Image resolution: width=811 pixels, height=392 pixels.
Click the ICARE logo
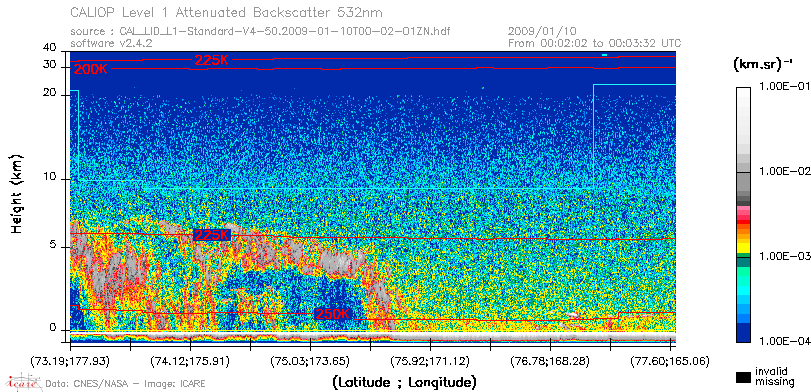(x=23, y=382)
